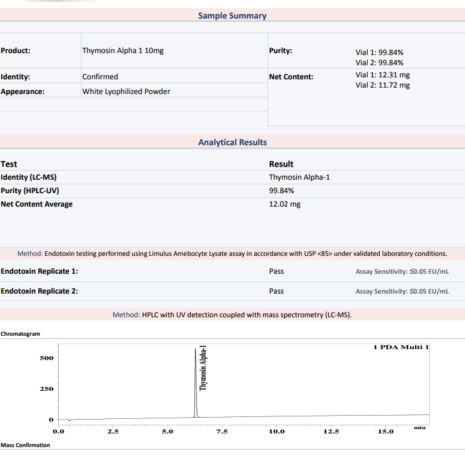Click 'White Lyophilized Powder' text
Screen dimensions: 465x465
tap(126, 92)
